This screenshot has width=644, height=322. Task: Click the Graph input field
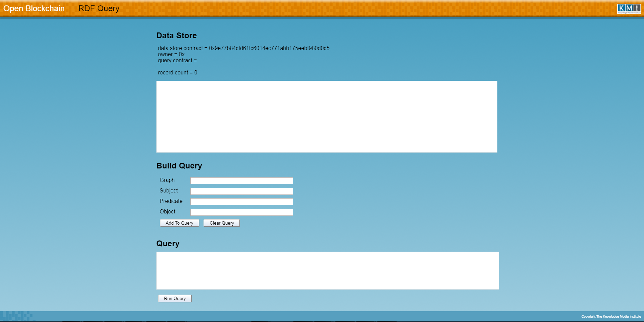241,181
